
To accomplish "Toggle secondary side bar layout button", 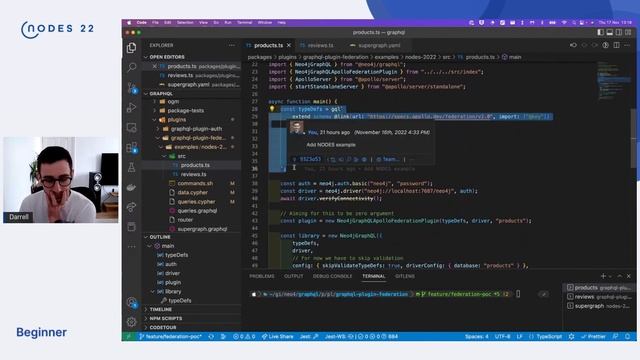I will pos(619,32).
